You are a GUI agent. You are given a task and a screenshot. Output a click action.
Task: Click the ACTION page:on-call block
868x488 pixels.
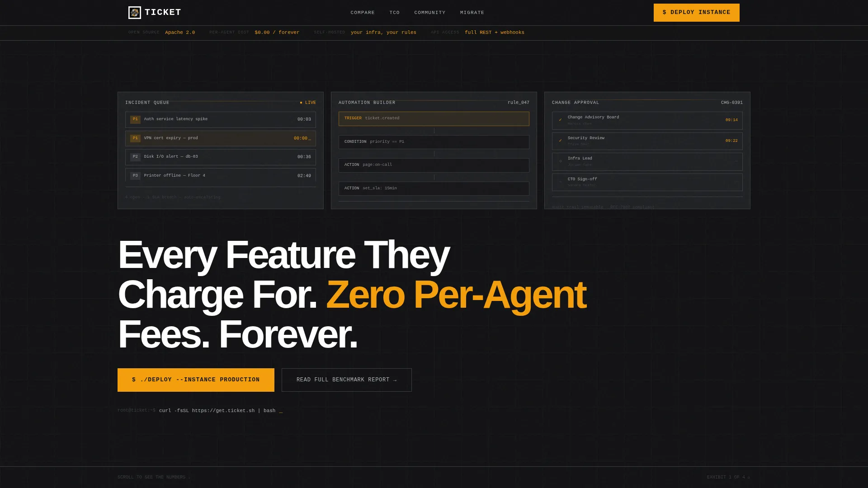pyautogui.click(x=434, y=165)
